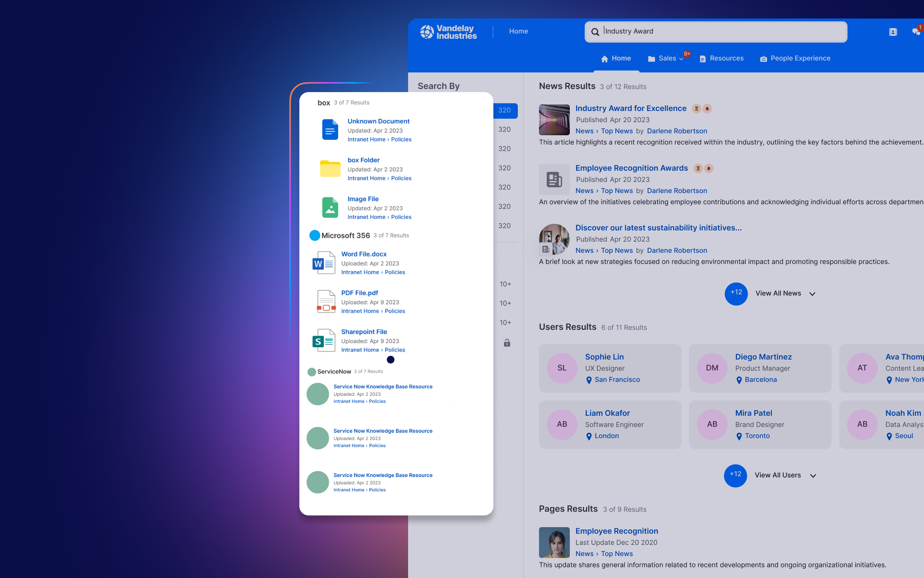
Task: Click the Word File.docx icon
Action: (323, 263)
